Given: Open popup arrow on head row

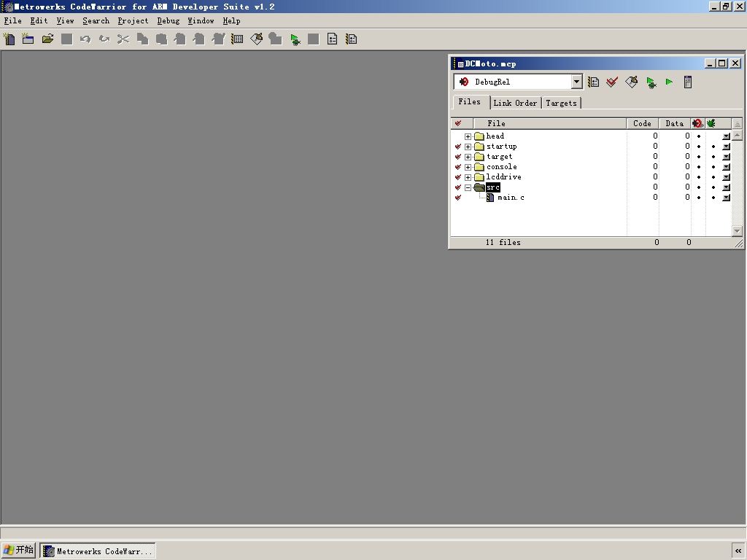Looking at the screenshot, I should click(726, 136).
